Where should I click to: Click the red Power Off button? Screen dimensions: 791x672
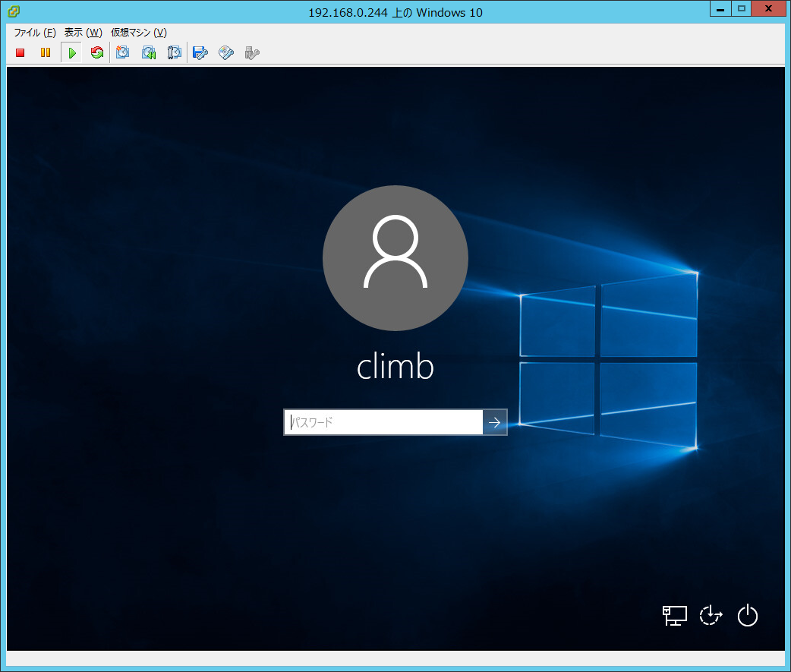[x=20, y=52]
